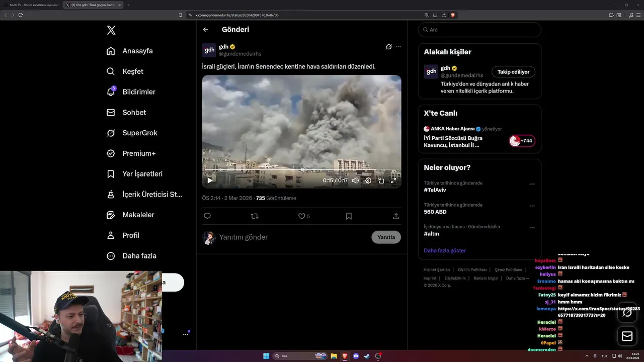Open the @gundemedairhs handle in the post header
The height and width of the screenshot is (362, 644).
click(x=240, y=54)
